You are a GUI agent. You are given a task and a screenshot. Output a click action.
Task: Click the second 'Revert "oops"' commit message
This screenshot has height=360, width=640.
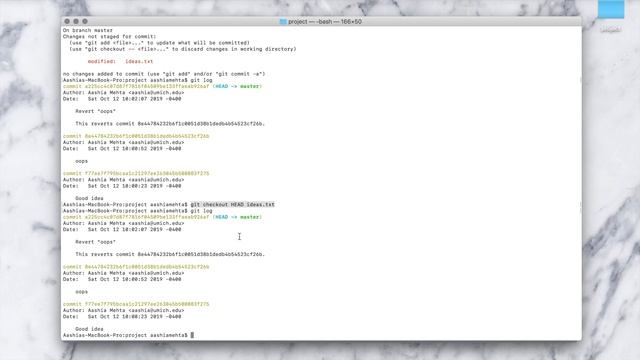[x=96, y=242]
